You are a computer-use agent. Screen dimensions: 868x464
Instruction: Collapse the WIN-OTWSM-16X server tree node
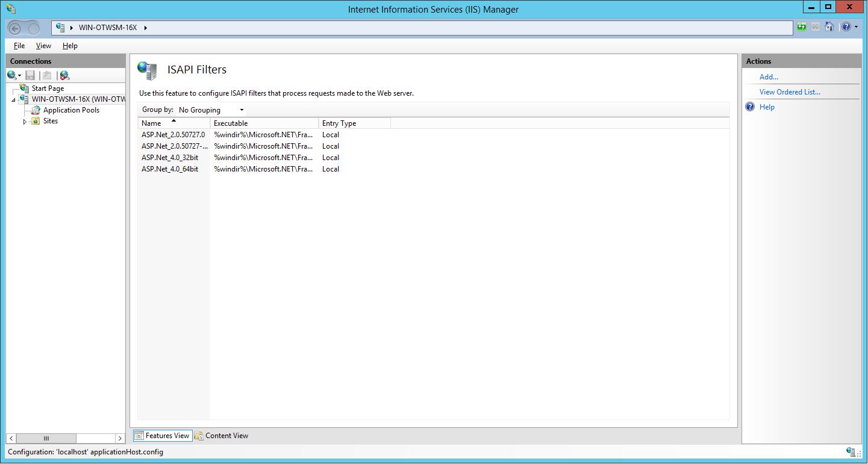tap(13, 100)
